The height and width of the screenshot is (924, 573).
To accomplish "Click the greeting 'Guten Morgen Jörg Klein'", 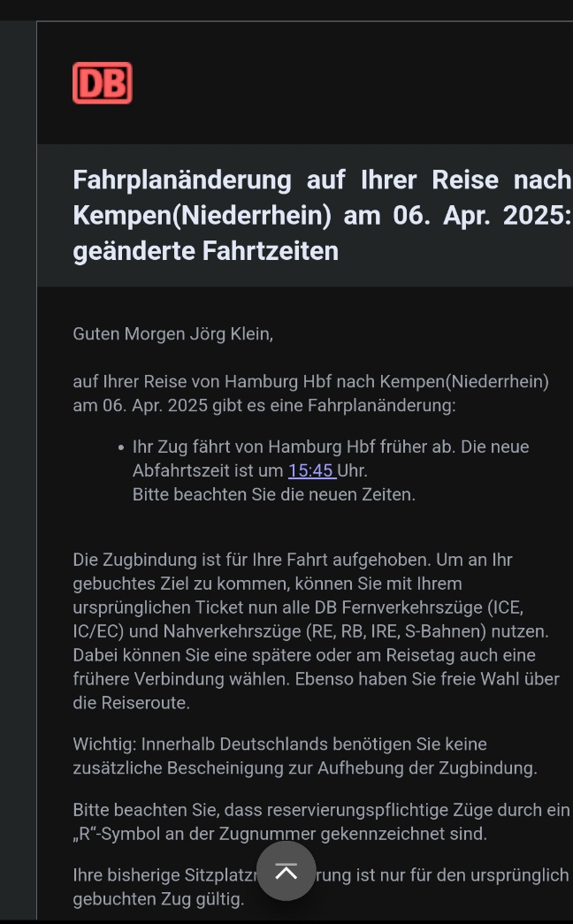I will (172, 334).
